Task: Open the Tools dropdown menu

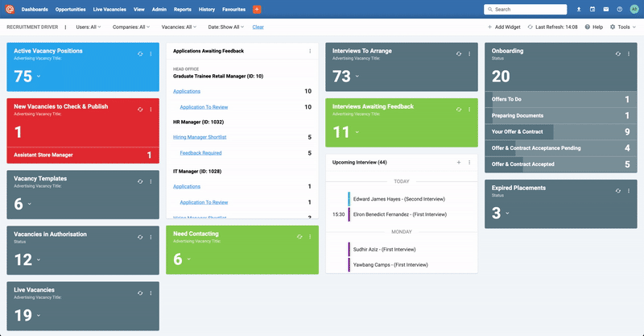Action: click(x=623, y=27)
